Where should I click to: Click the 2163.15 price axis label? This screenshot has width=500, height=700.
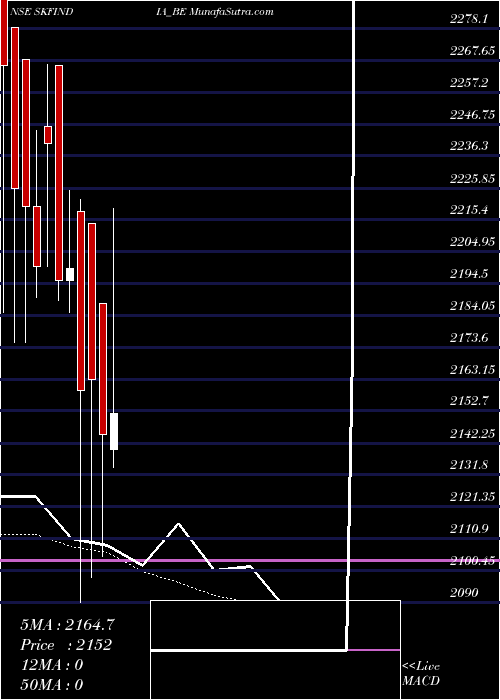(x=472, y=369)
